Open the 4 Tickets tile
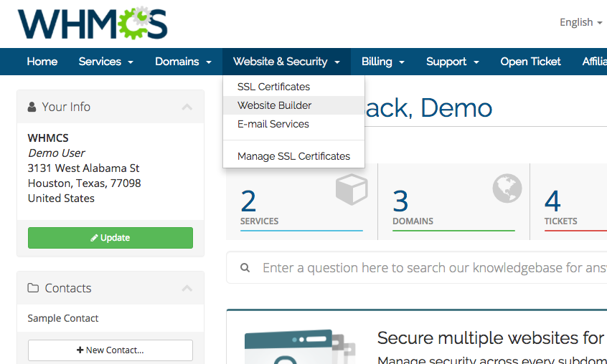This screenshot has width=607, height=364. click(569, 202)
